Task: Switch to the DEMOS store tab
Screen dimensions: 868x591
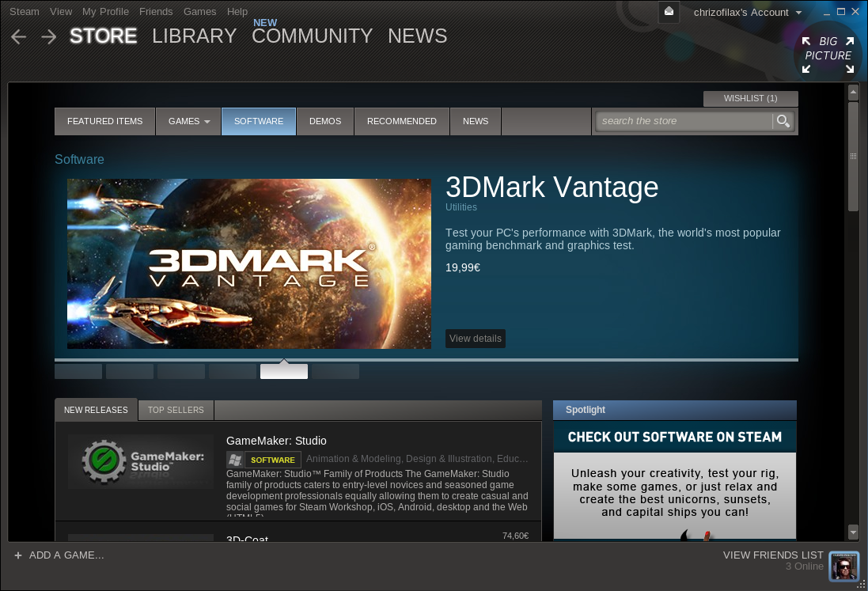Action: coord(325,121)
